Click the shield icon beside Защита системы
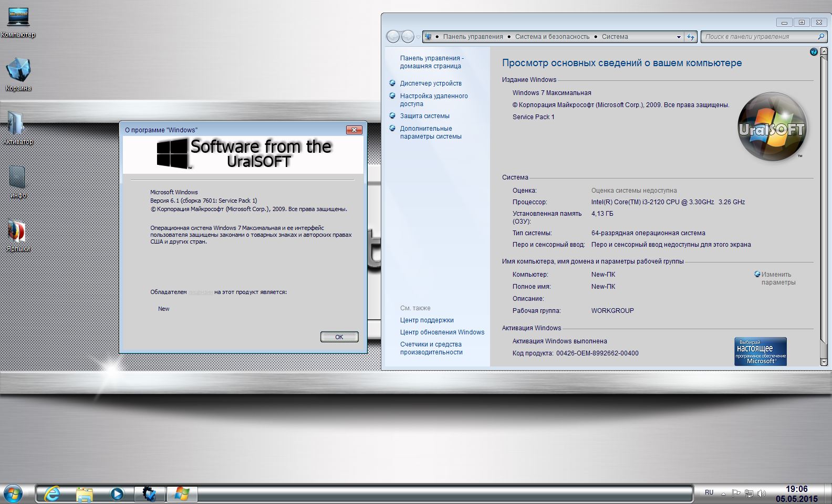Viewport: 832px width, 504px height. (x=392, y=115)
